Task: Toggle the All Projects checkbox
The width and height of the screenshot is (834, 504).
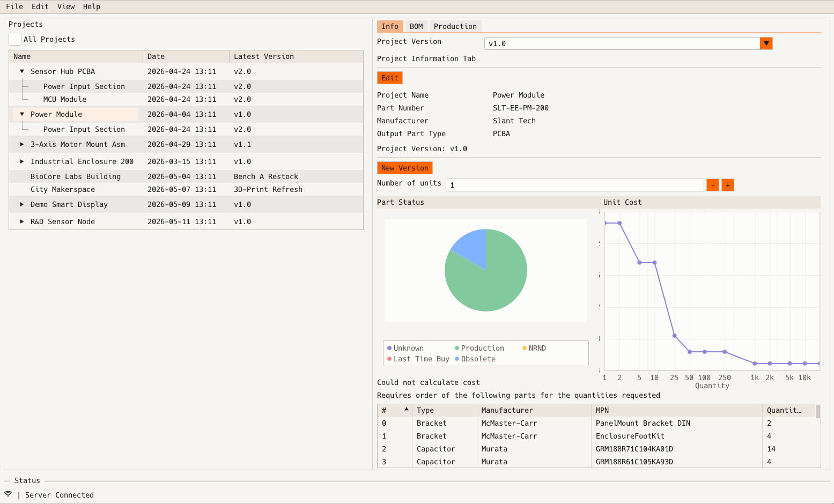Action: click(15, 39)
